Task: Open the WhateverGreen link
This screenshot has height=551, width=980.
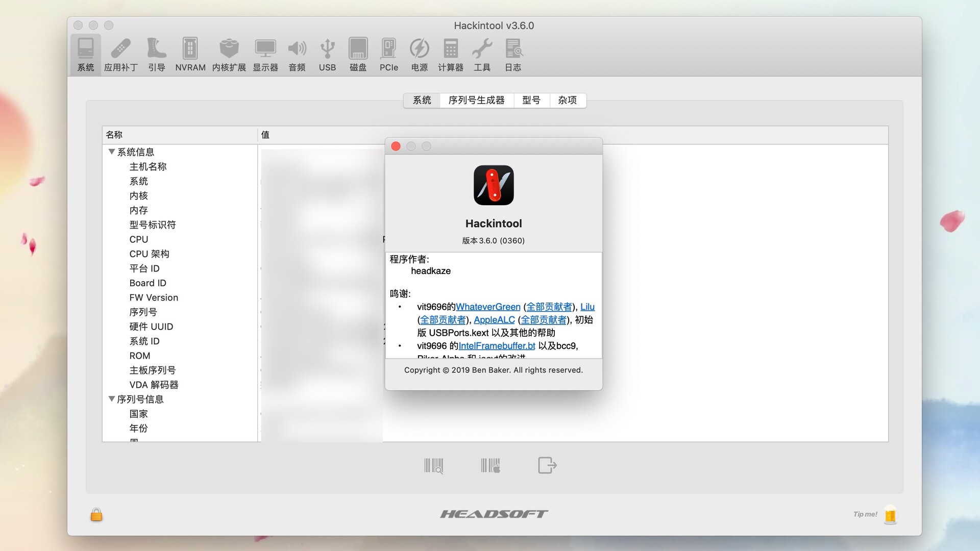Action: pos(488,307)
